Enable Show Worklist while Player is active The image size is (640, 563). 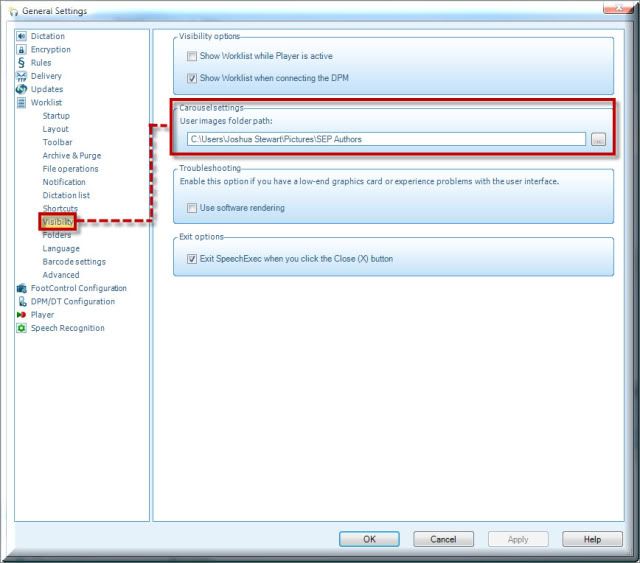click(192, 56)
